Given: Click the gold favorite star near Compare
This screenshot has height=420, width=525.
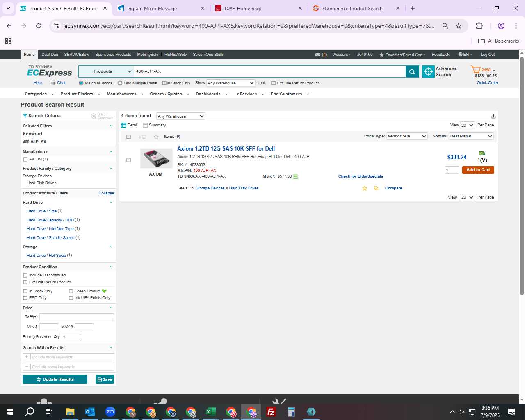Looking at the screenshot, I should pos(364,188).
